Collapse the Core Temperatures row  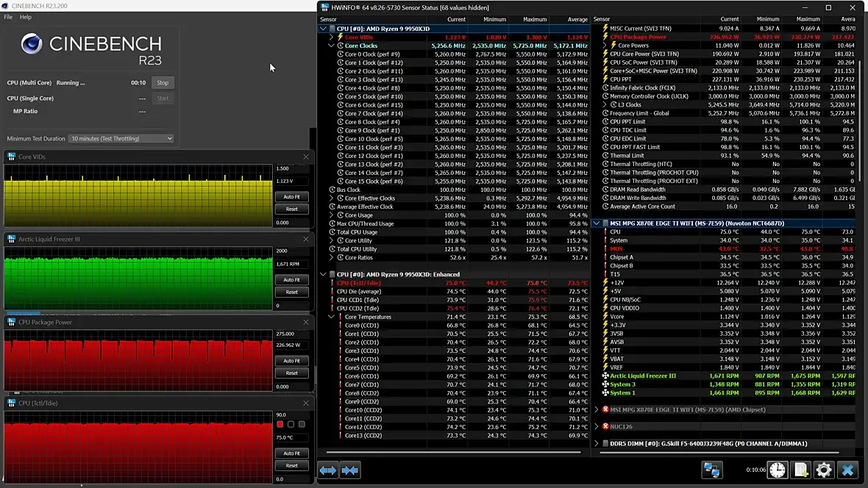tap(332, 317)
